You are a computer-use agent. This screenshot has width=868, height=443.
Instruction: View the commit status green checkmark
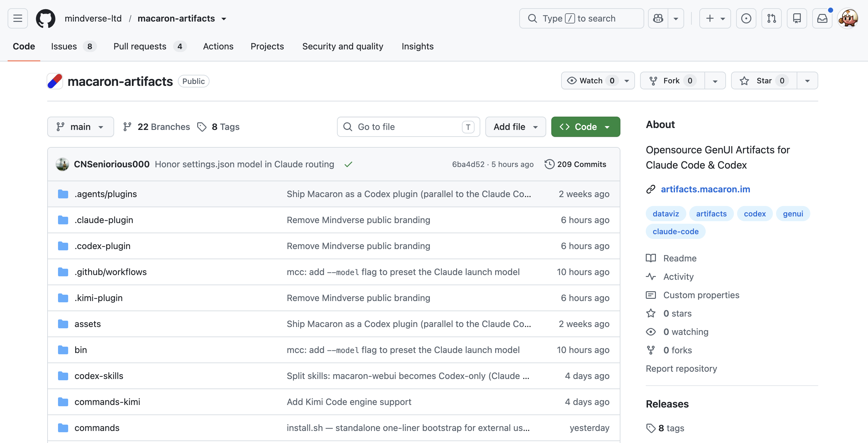(x=348, y=164)
